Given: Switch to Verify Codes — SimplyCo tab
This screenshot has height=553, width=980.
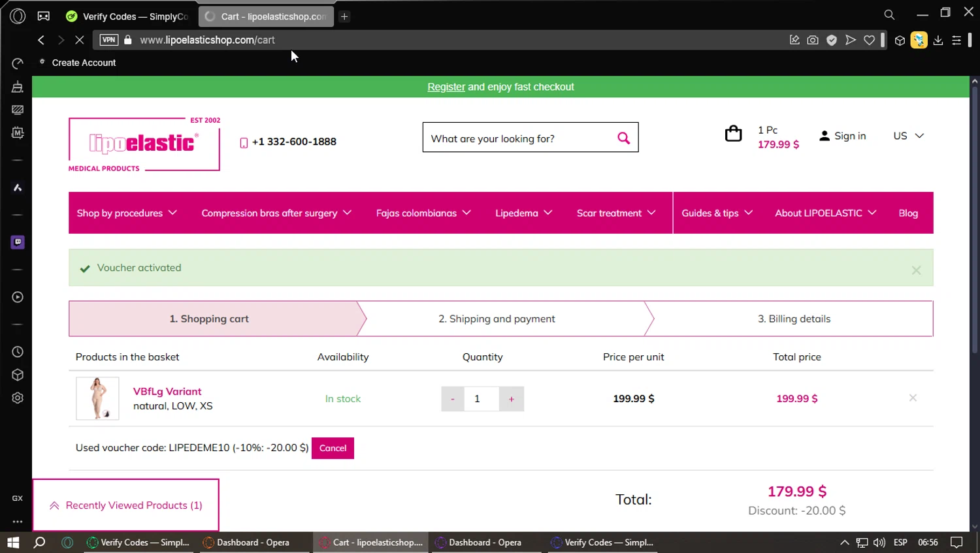Looking at the screenshot, I should pyautogui.click(x=128, y=16).
